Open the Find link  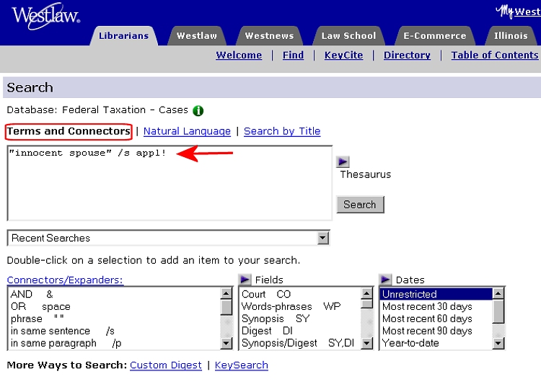pyautogui.click(x=294, y=55)
